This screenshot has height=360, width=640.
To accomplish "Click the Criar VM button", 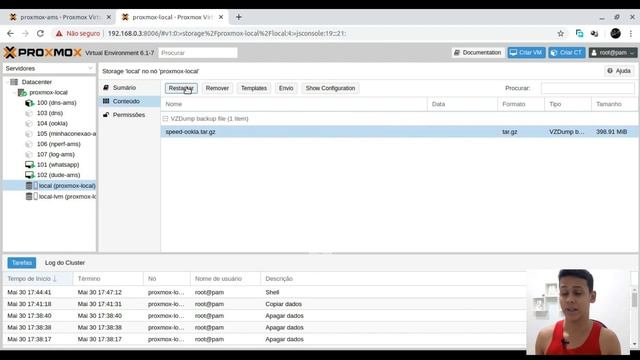I will 526,53.
